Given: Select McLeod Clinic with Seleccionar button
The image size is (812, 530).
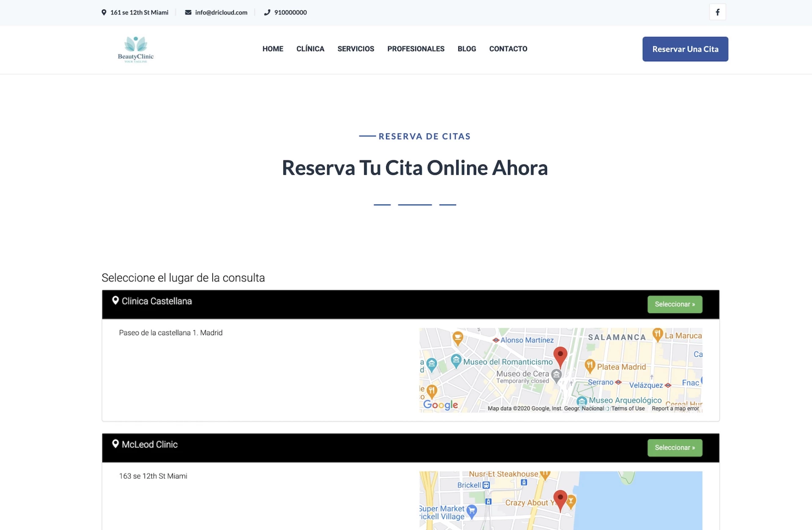Looking at the screenshot, I should 674,448.
